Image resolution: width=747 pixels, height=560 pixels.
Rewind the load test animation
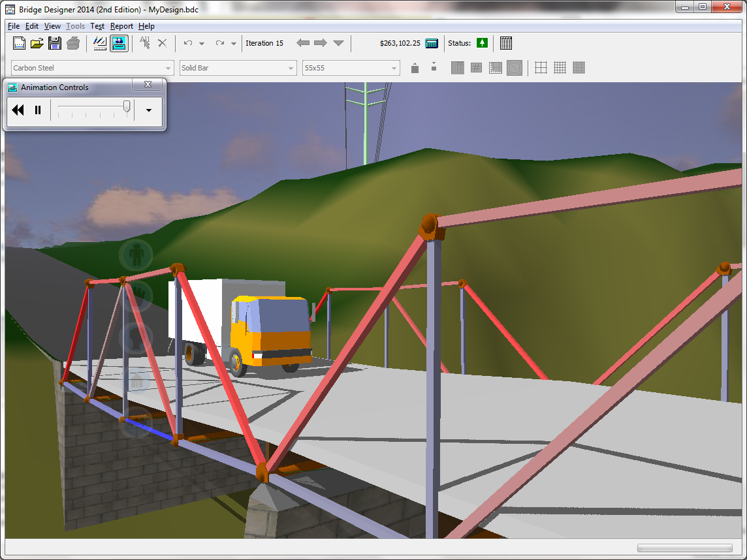18,110
